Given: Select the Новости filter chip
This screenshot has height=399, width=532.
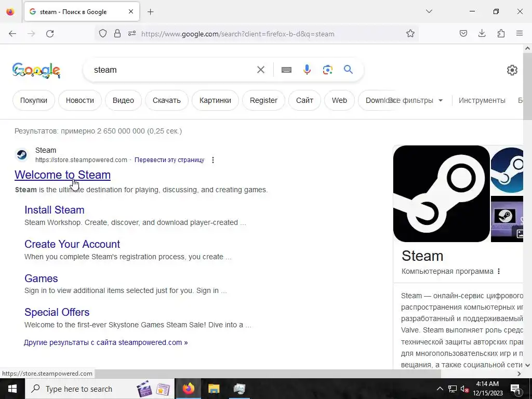Looking at the screenshot, I should coord(79,100).
